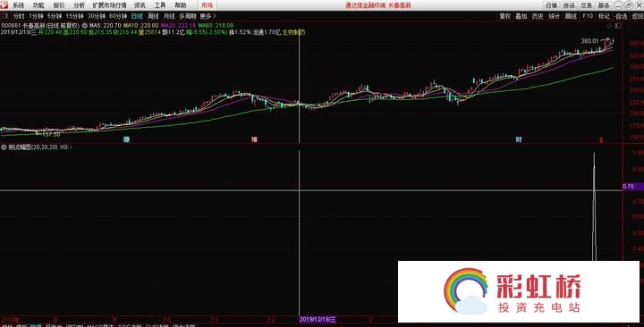Click the 财 event marker under the chart
Image resolution: width=644 pixels, height=327 pixels.
519,139
